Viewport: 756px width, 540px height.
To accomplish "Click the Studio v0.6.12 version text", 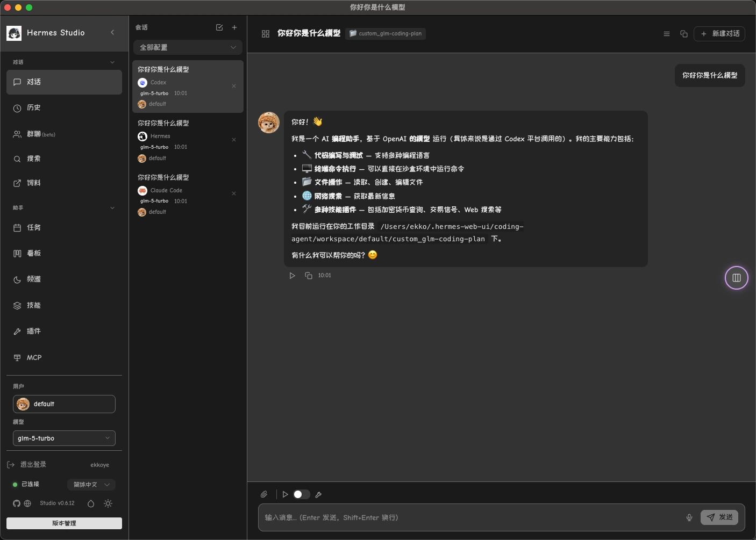I will tap(57, 503).
